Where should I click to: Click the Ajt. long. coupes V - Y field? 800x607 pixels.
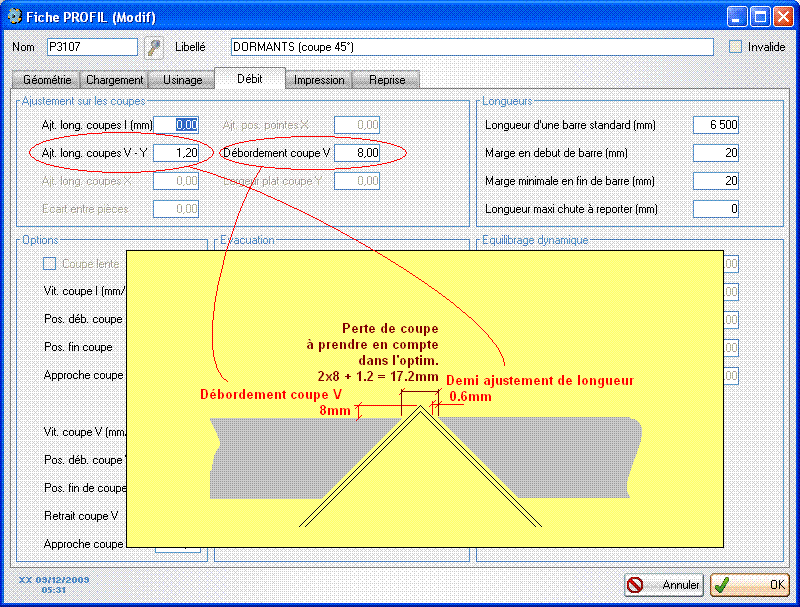point(176,153)
